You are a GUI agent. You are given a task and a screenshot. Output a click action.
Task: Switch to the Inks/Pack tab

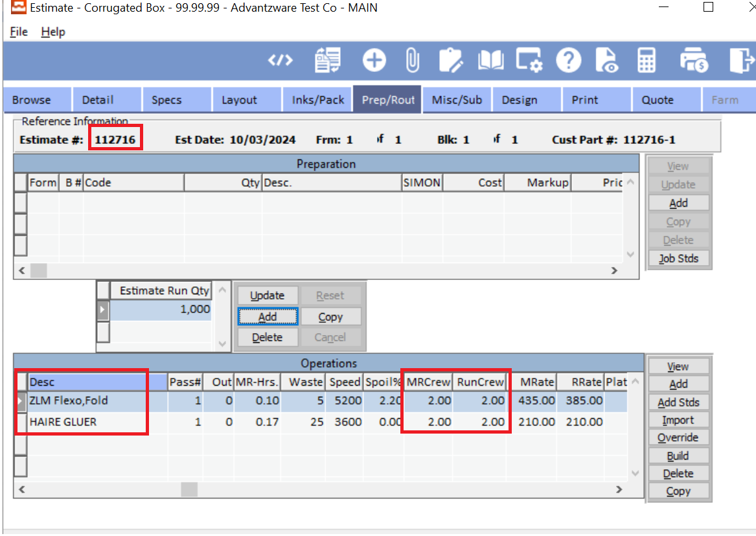pos(317,99)
